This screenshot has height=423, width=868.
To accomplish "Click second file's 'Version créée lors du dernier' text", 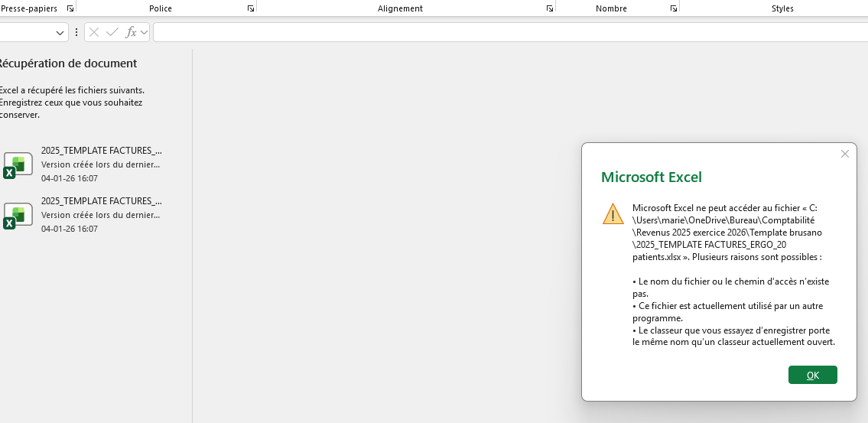I will tap(101, 215).
